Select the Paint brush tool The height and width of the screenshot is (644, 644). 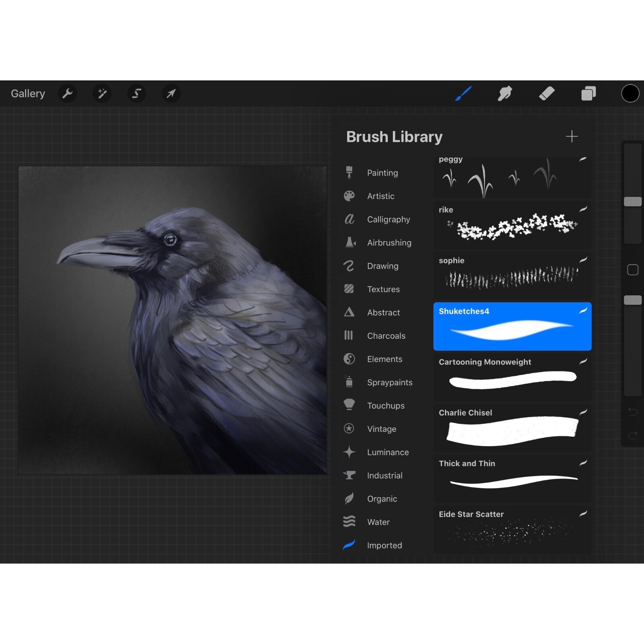[463, 94]
